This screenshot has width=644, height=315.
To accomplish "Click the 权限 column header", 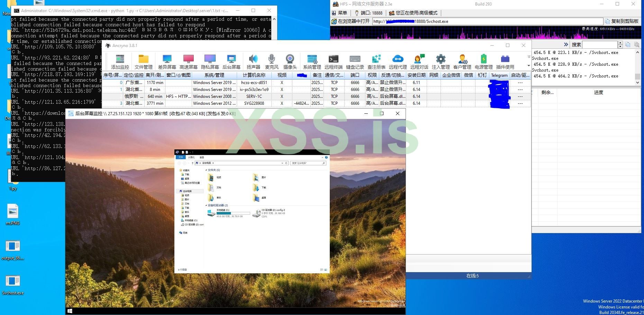I will click(x=372, y=75).
